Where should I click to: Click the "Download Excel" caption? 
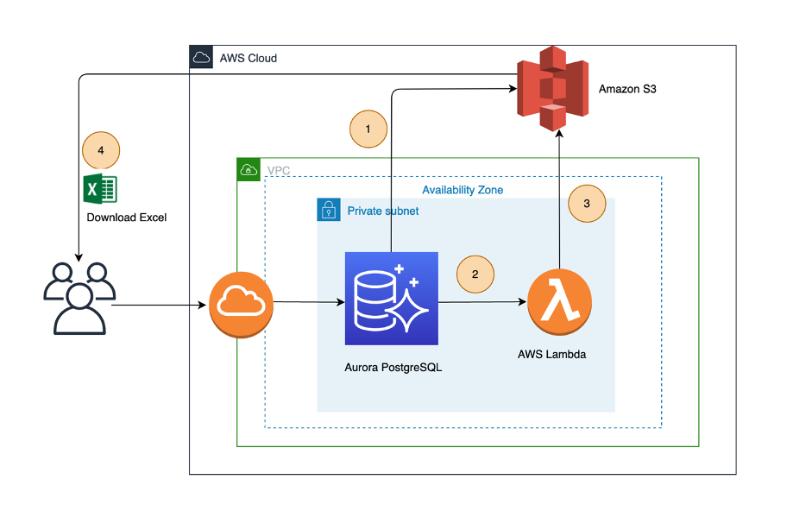tap(126, 218)
